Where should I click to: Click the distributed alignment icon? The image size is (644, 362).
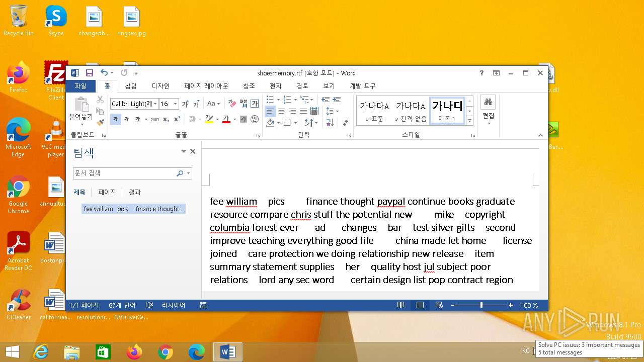point(314,111)
